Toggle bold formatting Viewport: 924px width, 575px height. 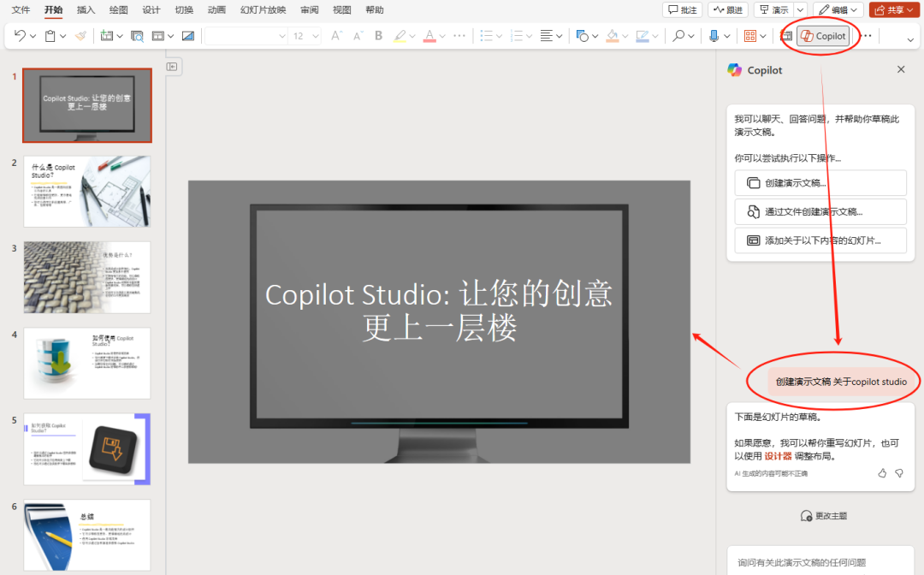coord(379,36)
